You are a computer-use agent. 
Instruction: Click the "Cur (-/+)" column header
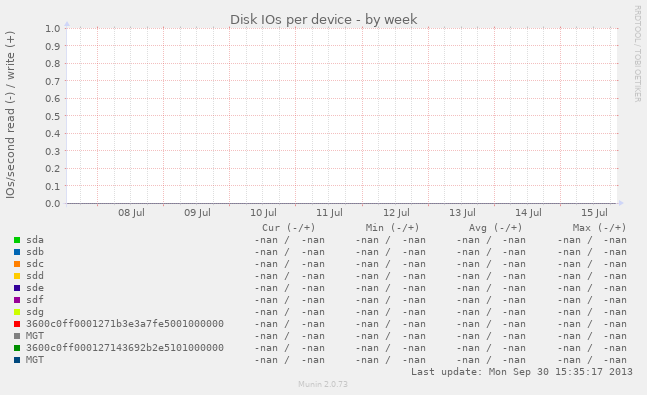pos(288,228)
